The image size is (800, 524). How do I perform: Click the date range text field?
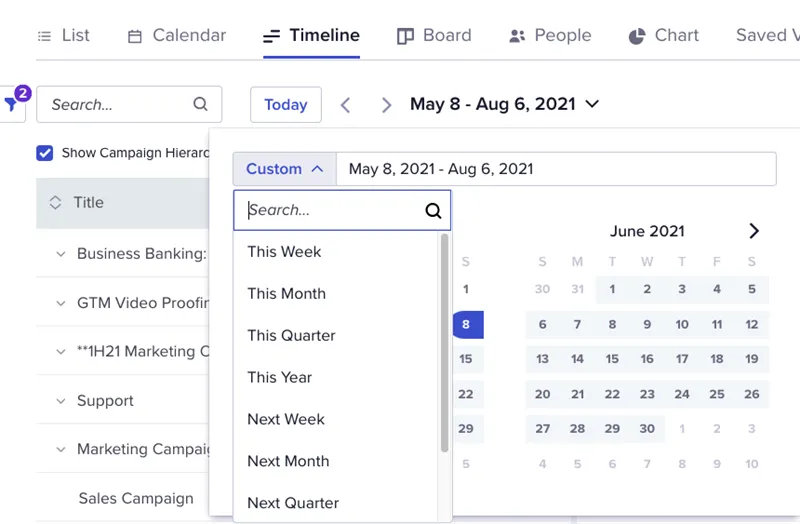coord(556,169)
